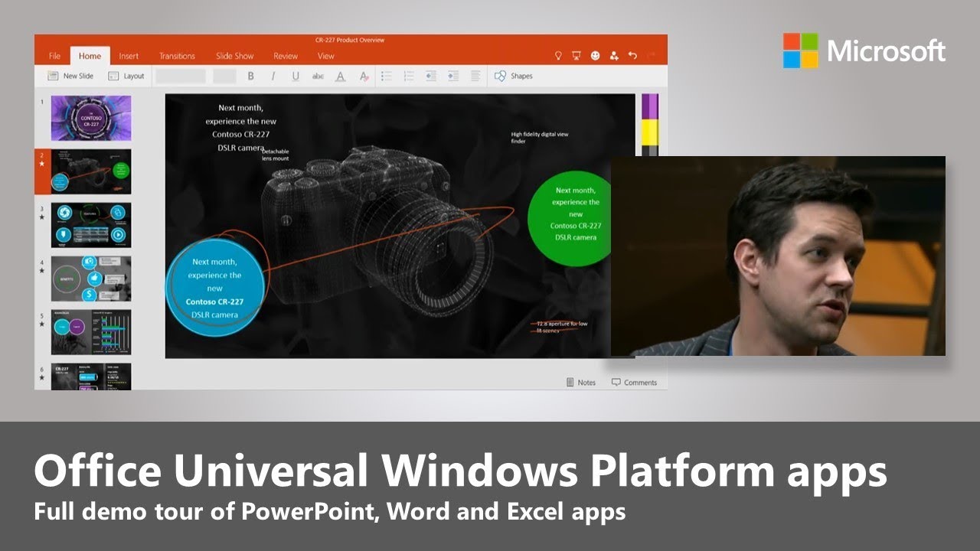Switch to the Slide Show tab

[x=234, y=56]
